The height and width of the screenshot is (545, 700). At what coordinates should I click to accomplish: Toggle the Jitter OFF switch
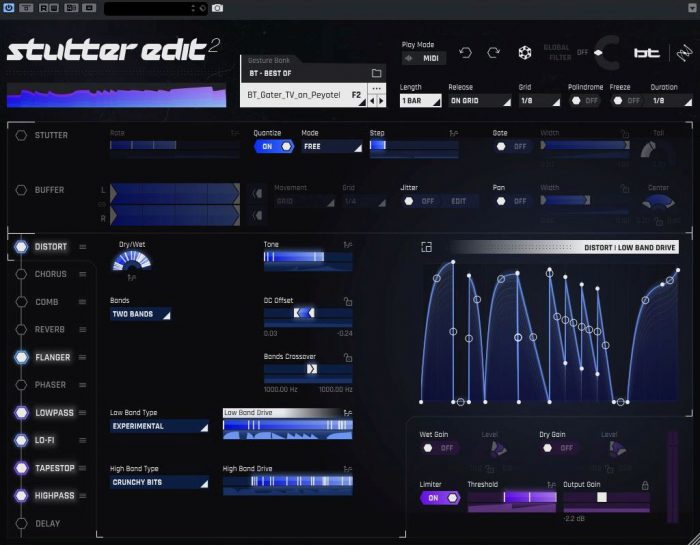point(420,201)
